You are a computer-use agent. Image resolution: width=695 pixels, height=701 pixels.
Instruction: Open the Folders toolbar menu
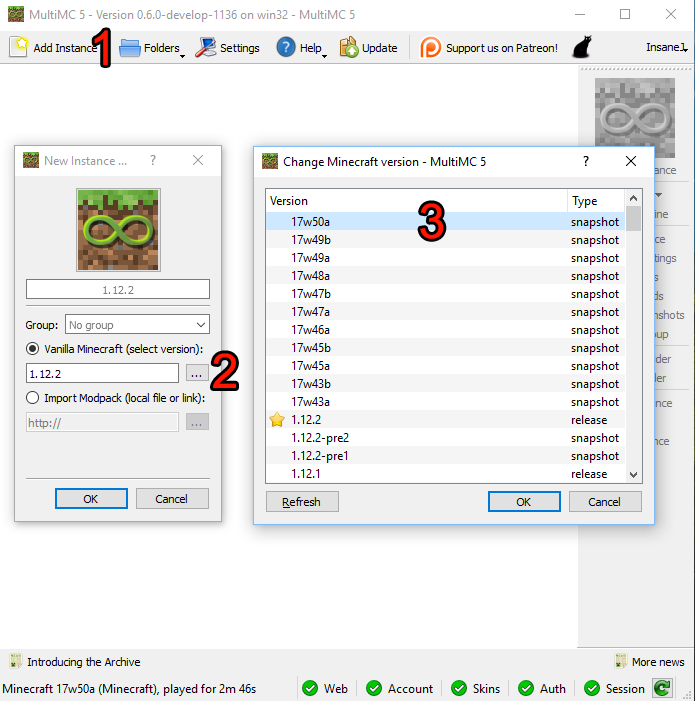150,48
